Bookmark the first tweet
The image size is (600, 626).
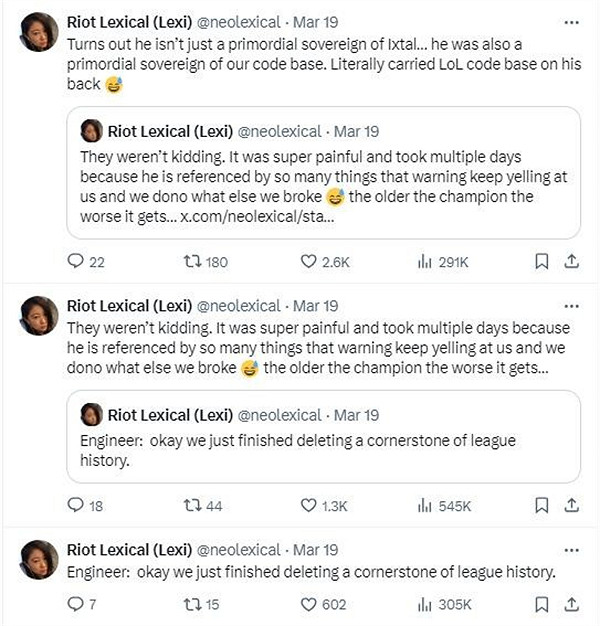coord(541,262)
